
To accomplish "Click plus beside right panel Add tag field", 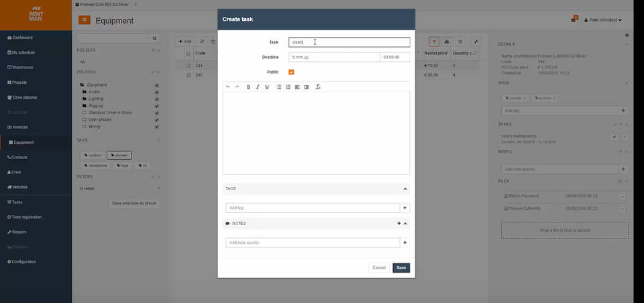I will pyautogui.click(x=623, y=111).
